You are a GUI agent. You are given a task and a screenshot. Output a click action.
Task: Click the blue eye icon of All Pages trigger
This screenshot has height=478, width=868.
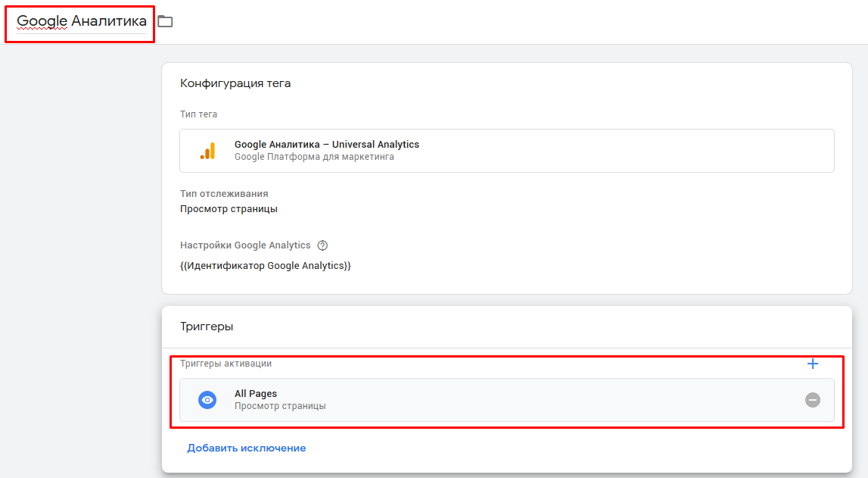(207, 400)
